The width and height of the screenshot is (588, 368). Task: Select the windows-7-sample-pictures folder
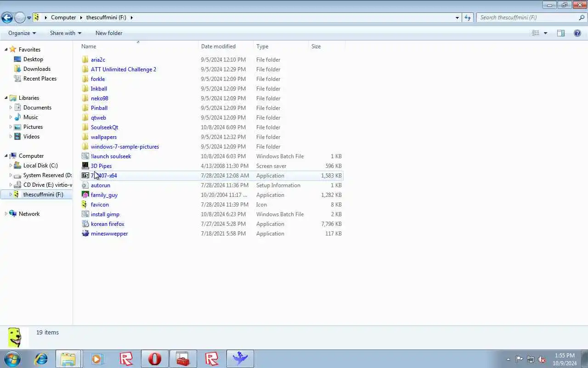tap(124, 147)
